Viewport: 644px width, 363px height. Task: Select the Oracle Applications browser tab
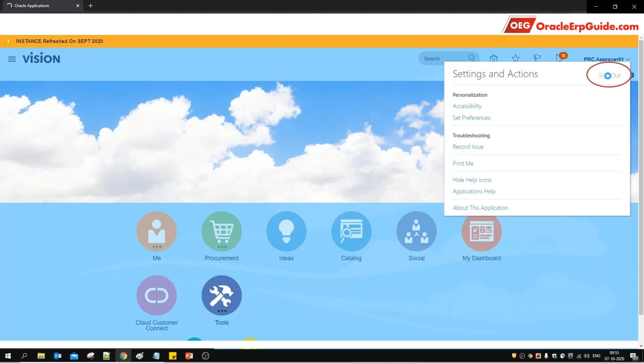click(x=42, y=6)
